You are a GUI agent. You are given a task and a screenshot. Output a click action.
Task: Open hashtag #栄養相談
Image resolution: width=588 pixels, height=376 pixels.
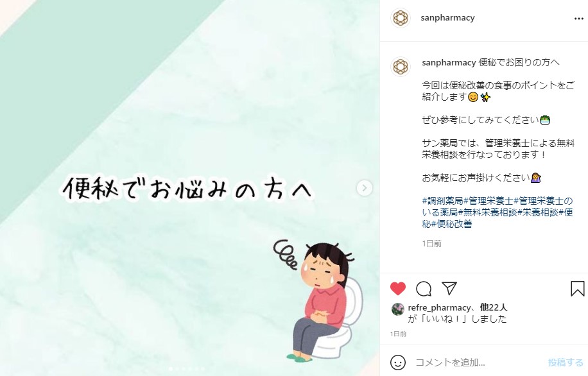click(538, 212)
